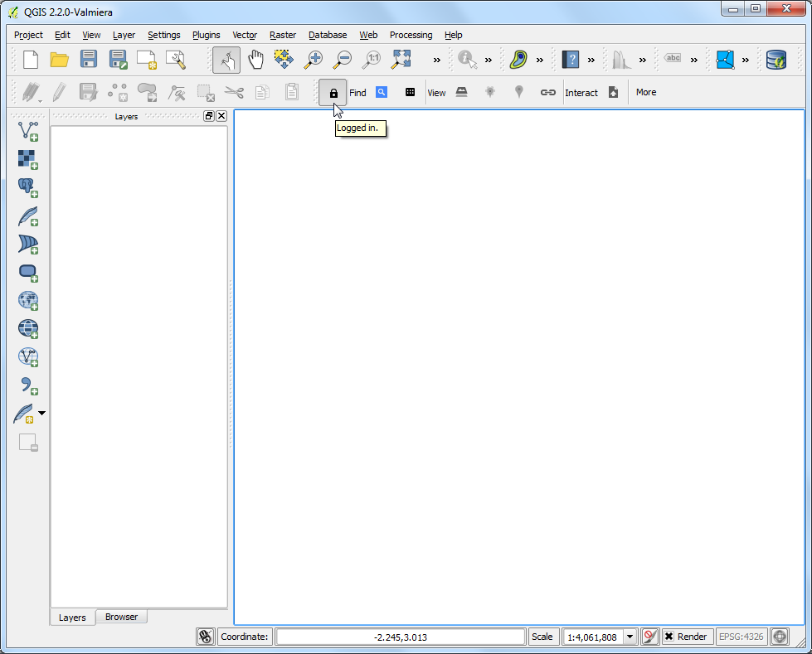Open the Scale dropdown list
Screen dimensions: 812x654
[630, 637]
